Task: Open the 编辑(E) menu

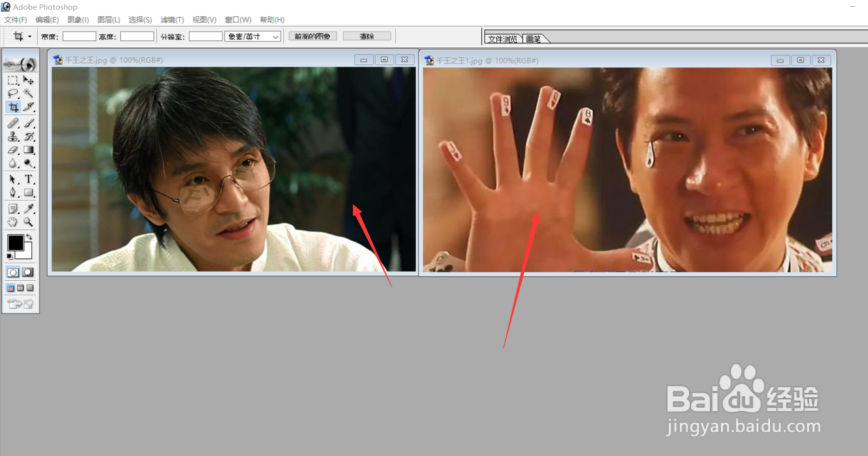Action: pos(47,20)
